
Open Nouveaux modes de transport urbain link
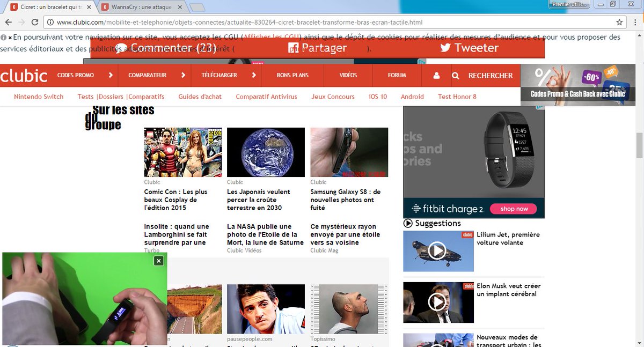(x=509, y=341)
